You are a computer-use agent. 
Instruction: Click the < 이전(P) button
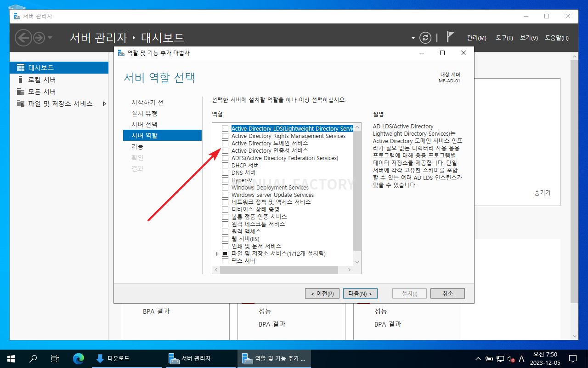pyautogui.click(x=322, y=293)
